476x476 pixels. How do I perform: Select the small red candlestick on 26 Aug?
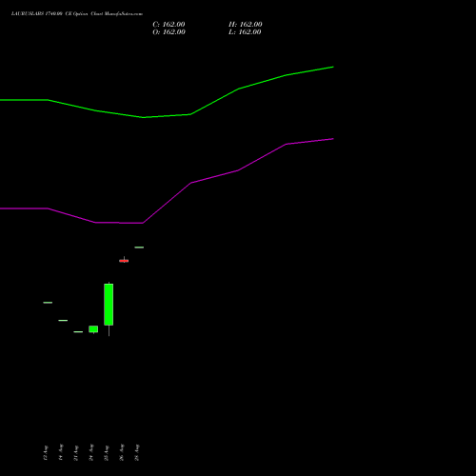(x=124, y=261)
